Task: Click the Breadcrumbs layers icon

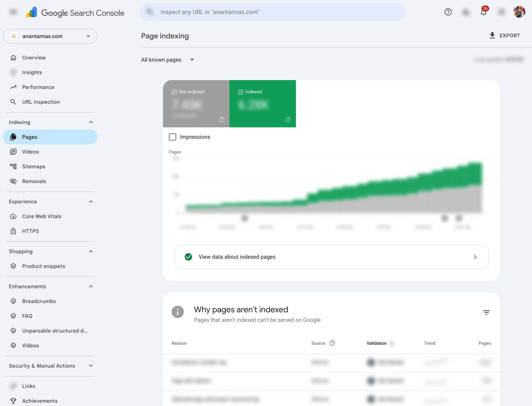Action: point(13,301)
